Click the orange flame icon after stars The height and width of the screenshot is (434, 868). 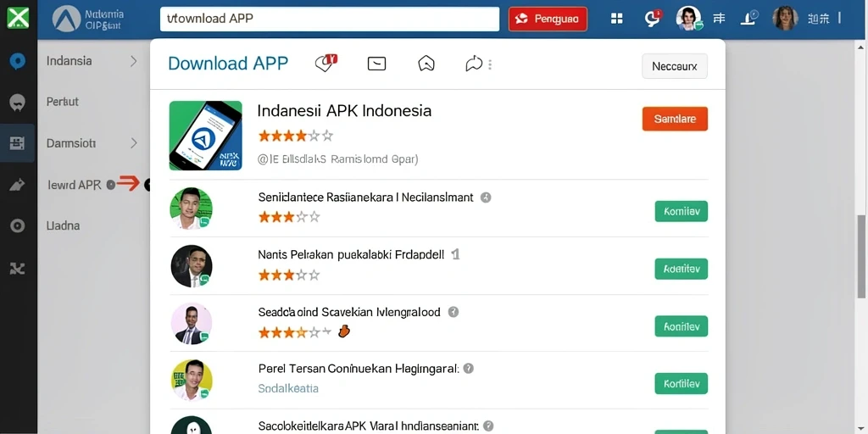(x=344, y=331)
